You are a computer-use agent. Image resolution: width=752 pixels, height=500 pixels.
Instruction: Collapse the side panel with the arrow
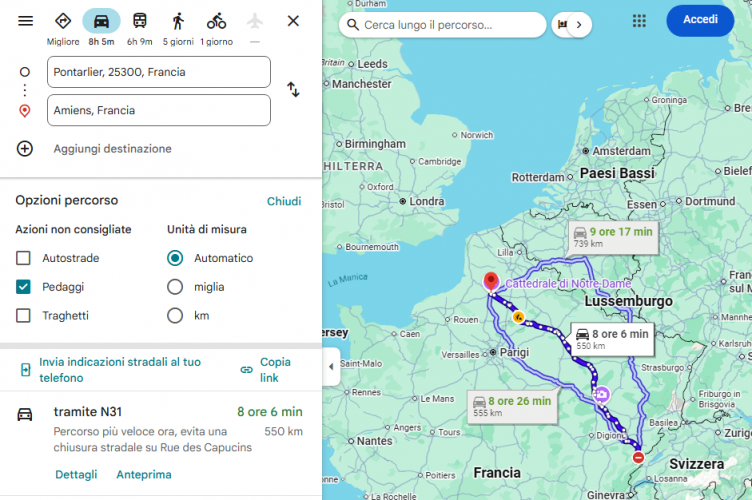coord(331,367)
